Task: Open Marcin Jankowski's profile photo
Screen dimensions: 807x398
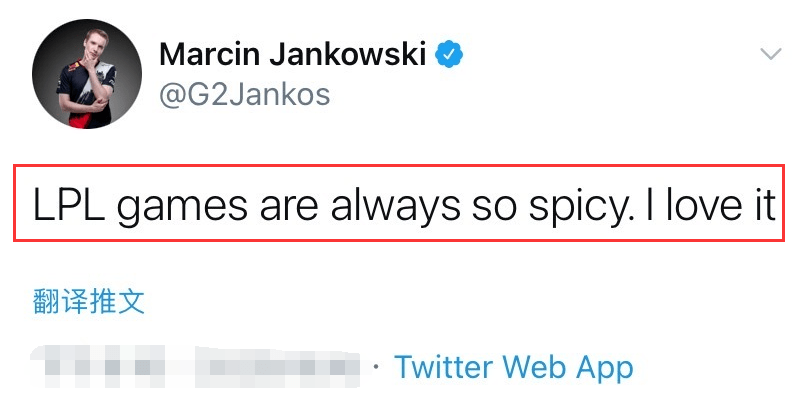Action: (86, 74)
